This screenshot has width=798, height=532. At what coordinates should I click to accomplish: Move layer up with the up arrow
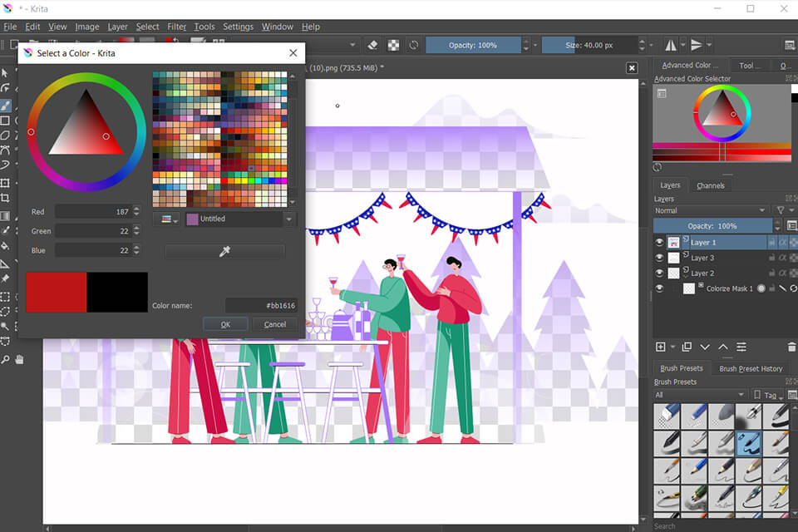tap(722, 347)
